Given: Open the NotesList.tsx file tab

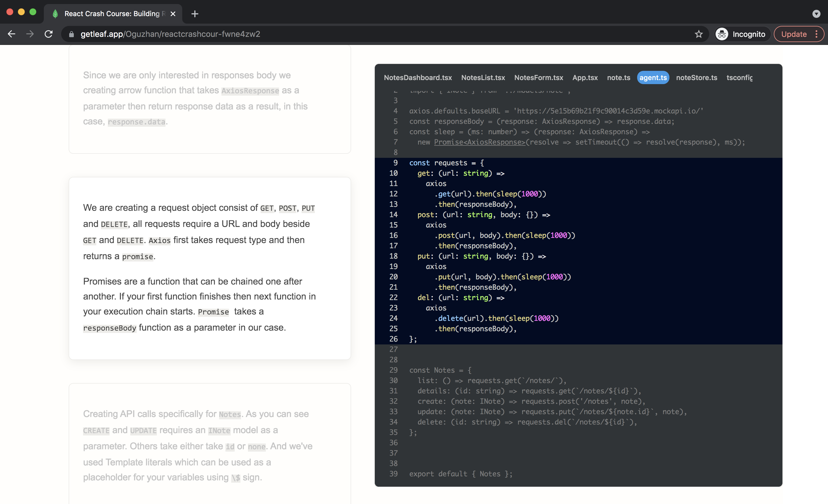Looking at the screenshot, I should click(x=483, y=77).
